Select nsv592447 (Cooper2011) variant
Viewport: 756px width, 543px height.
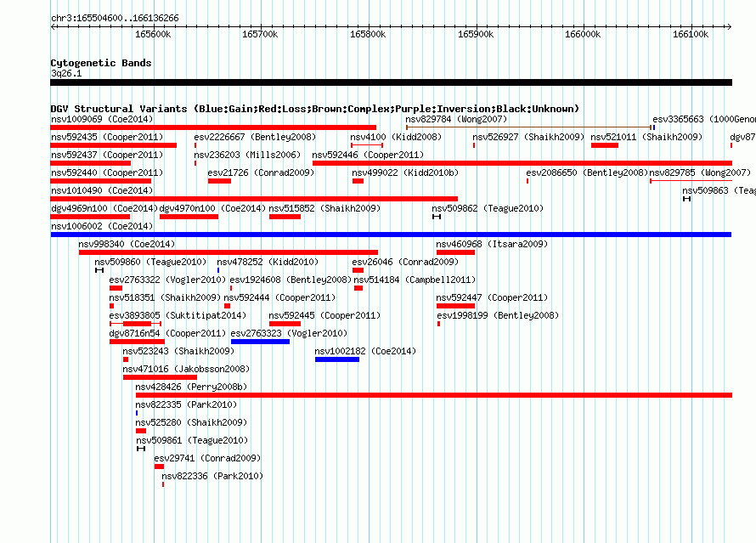(x=492, y=297)
